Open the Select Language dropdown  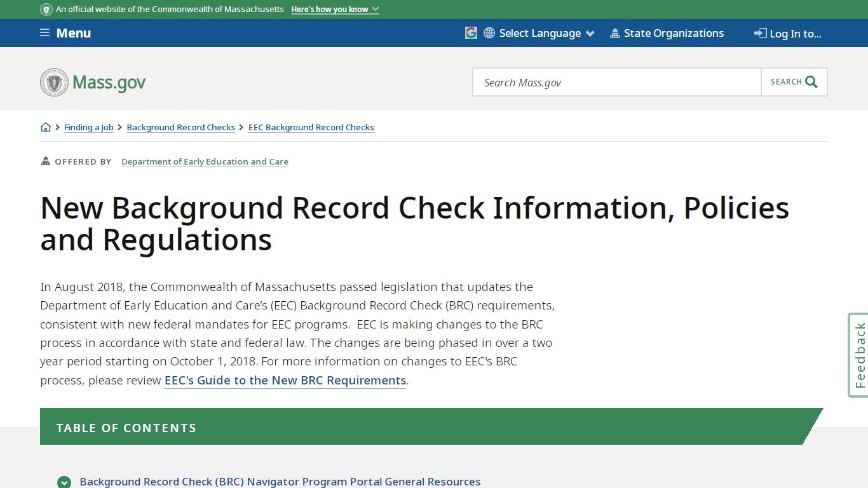546,33
